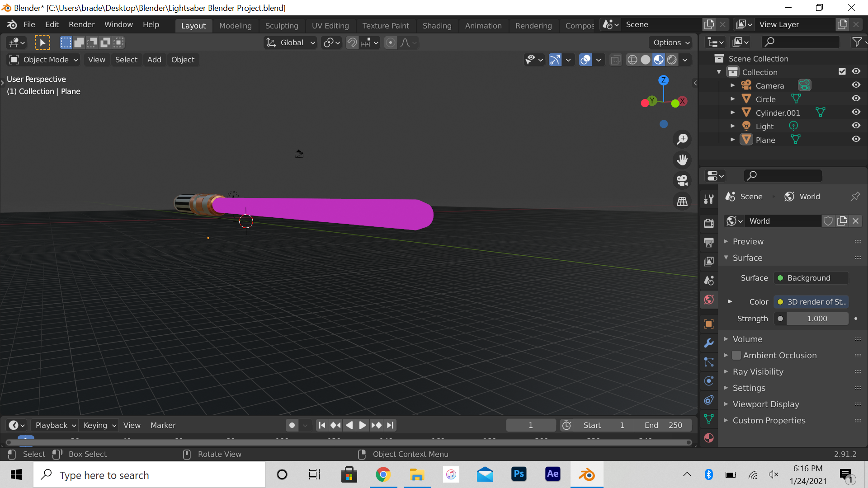The image size is (868, 488).
Task: Switch to the Sculpting workspace tab
Action: (x=282, y=26)
